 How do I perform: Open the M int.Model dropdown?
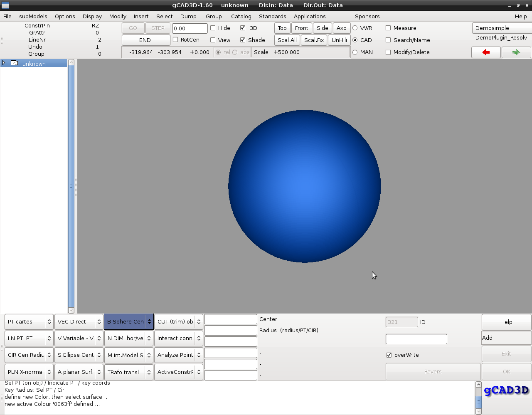click(x=128, y=355)
